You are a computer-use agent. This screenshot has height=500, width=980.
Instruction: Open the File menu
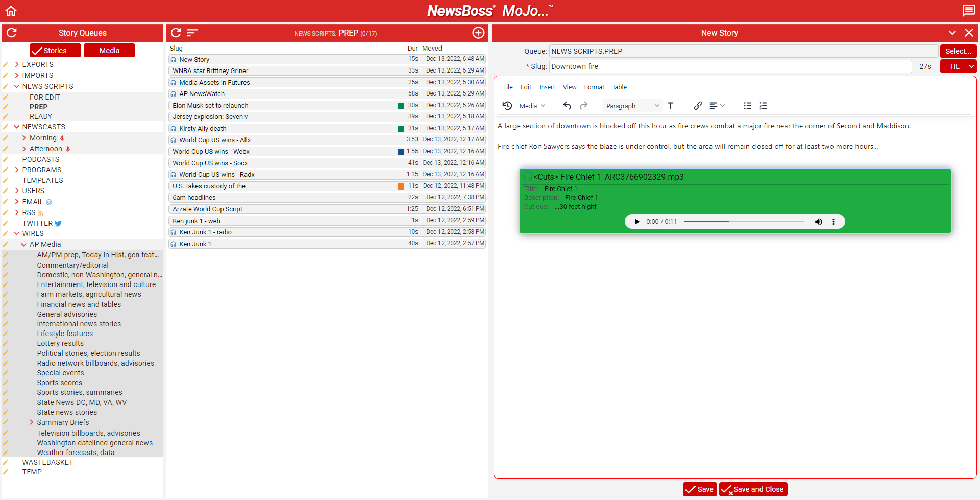tap(508, 87)
